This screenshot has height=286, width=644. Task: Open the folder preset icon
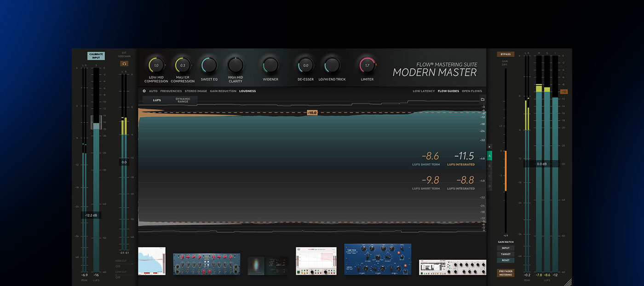(x=483, y=99)
